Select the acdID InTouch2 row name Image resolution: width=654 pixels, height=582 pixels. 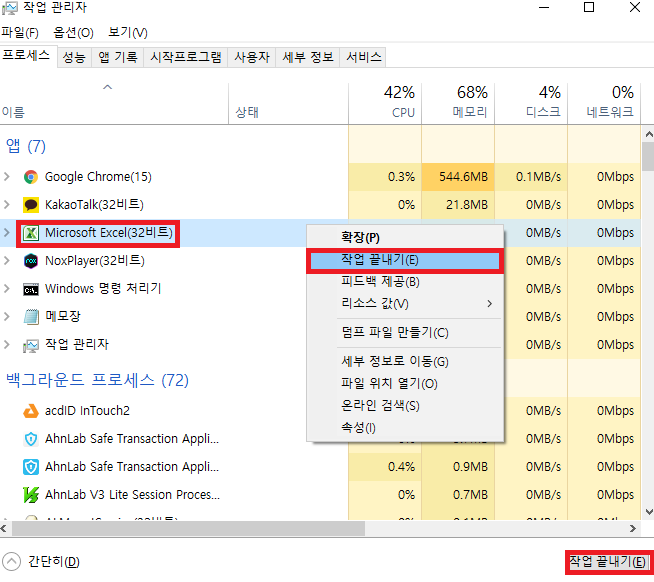(x=87, y=411)
